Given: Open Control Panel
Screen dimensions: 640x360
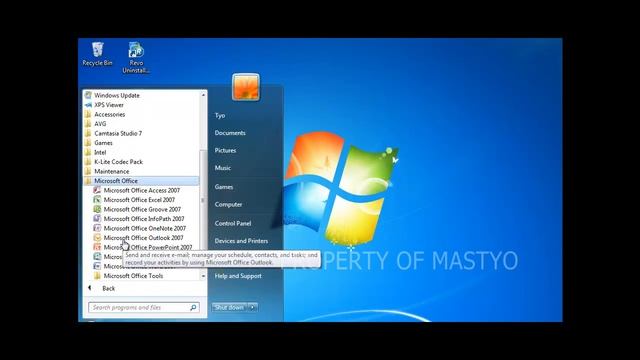Looking at the screenshot, I should [233, 223].
